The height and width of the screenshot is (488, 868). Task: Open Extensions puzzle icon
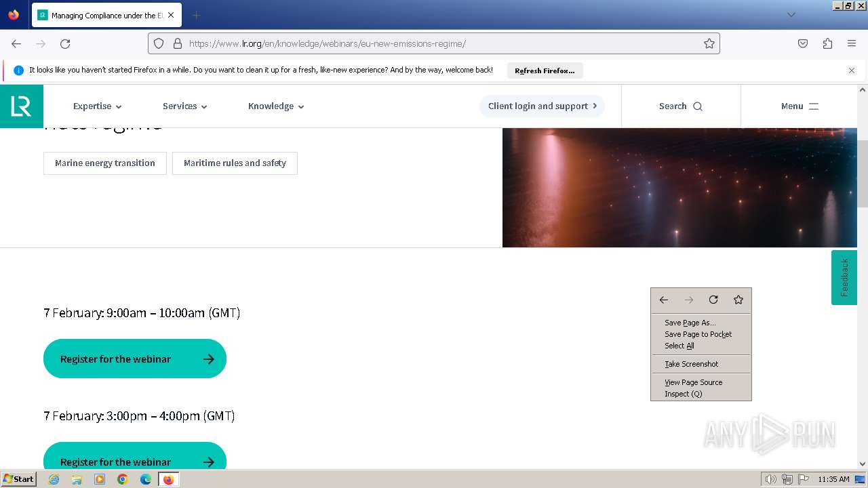(827, 43)
